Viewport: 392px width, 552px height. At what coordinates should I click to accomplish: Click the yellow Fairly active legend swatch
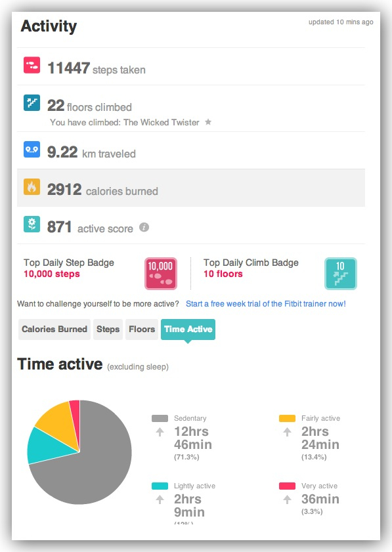tap(287, 418)
